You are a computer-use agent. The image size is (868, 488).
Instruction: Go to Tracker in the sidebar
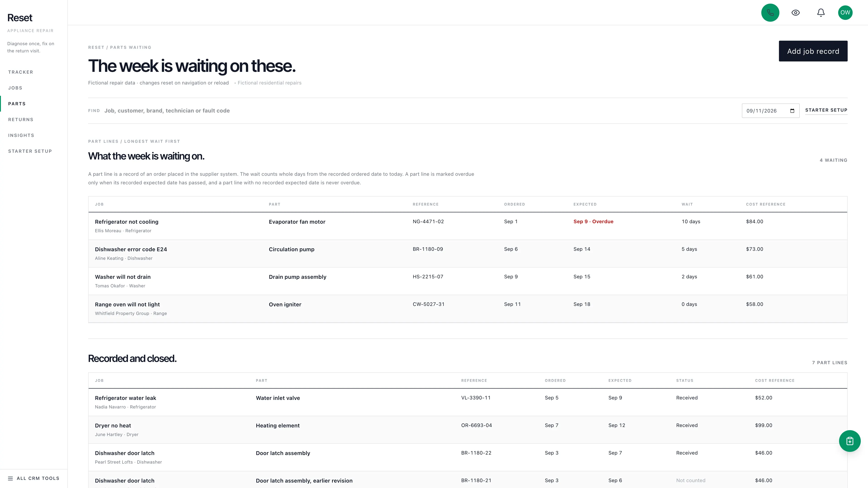[21, 72]
